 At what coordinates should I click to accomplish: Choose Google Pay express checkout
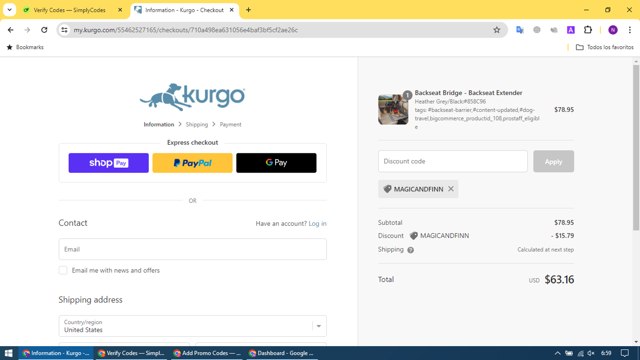coord(276,163)
